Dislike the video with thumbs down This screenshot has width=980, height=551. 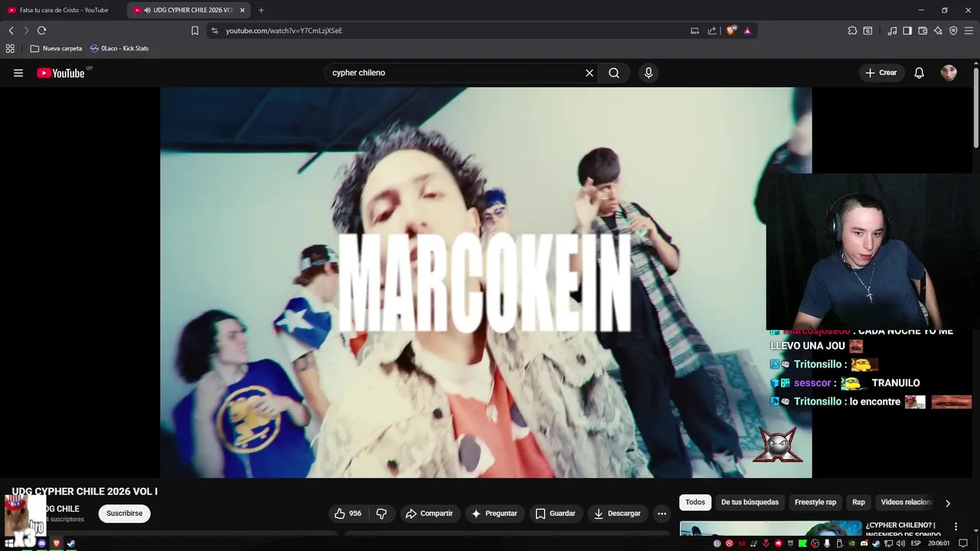coord(381,514)
